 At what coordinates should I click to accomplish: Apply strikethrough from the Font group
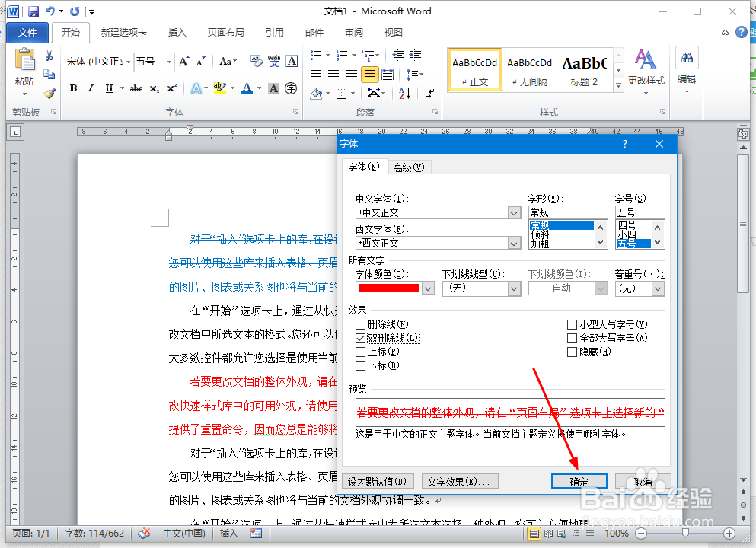click(x=136, y=88)
